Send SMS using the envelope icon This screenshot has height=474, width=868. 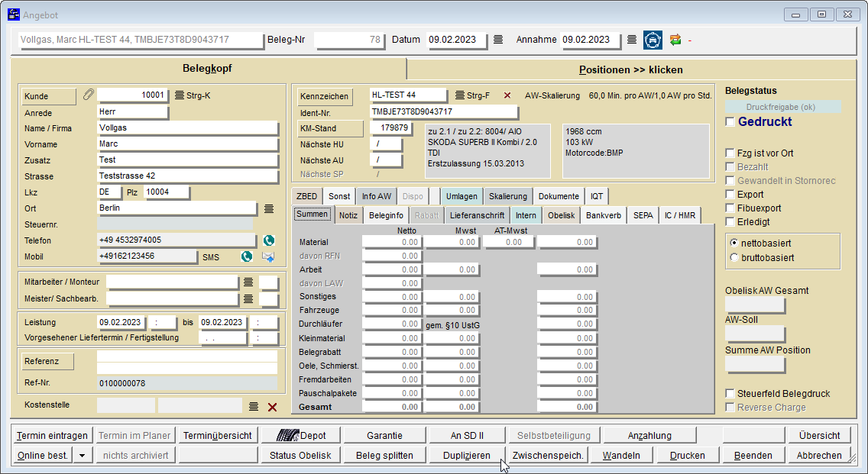click(268, 256)
